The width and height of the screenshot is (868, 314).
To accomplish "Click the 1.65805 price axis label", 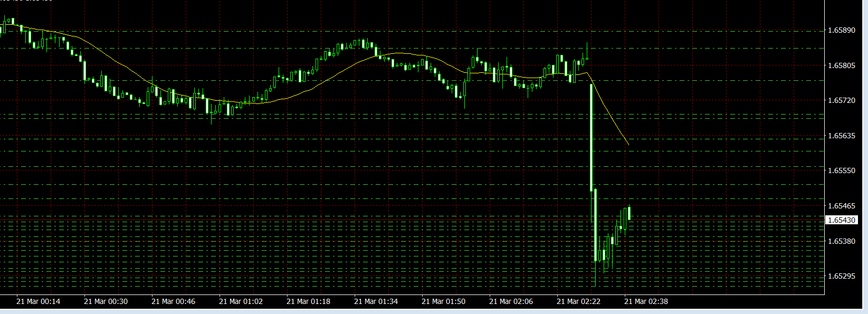I will click(x=842, y=65).
